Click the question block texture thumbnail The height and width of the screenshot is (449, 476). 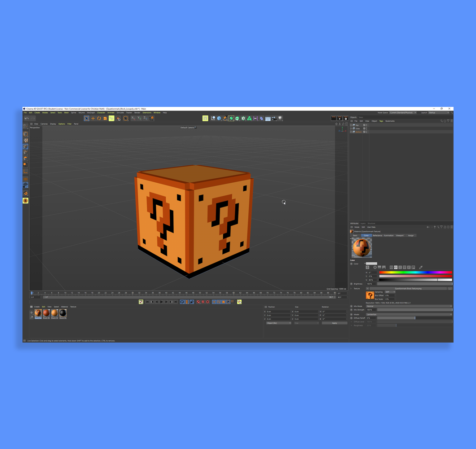pos(370,295)
